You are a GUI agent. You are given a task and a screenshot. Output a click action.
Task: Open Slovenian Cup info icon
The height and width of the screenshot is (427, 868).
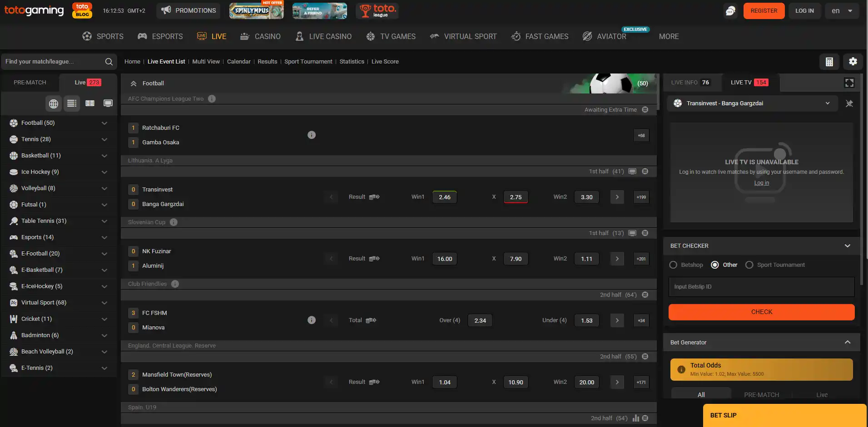tap(174, 222)
